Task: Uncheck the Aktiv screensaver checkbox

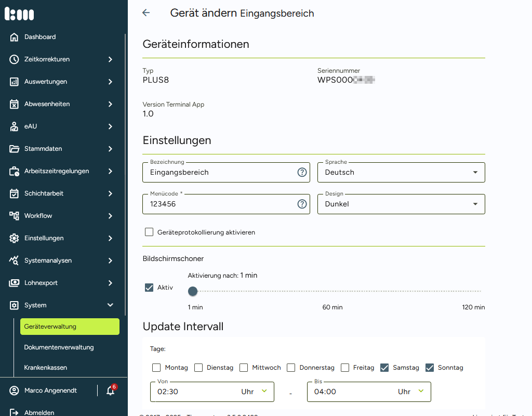Action: pyautogui.click(x=149, y=288)
